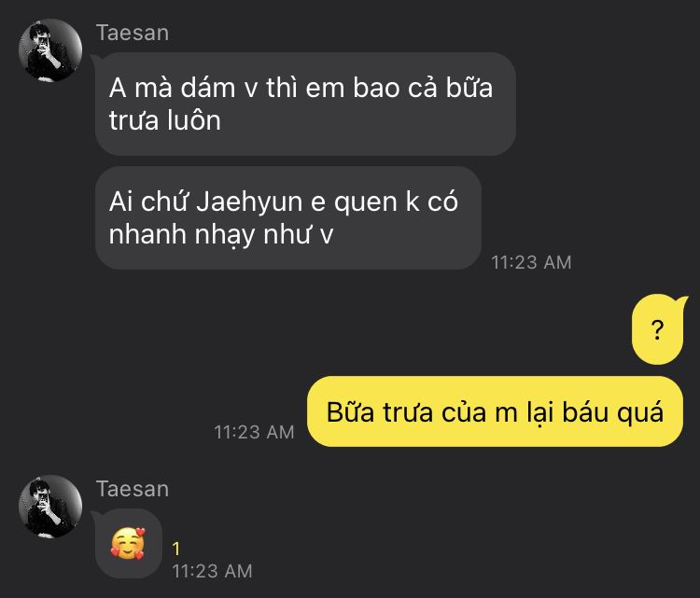Tap the Taesan sender name above first message
Screen dimensions: 700x598
tap(133, 33)
